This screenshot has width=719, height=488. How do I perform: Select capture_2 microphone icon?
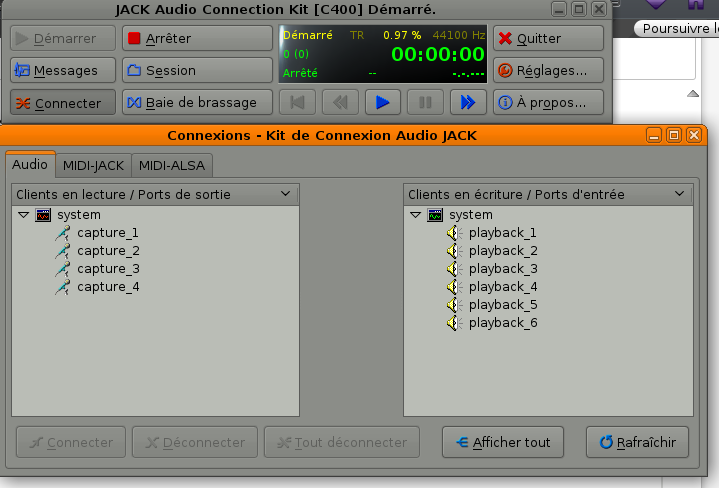coord(63,251)
